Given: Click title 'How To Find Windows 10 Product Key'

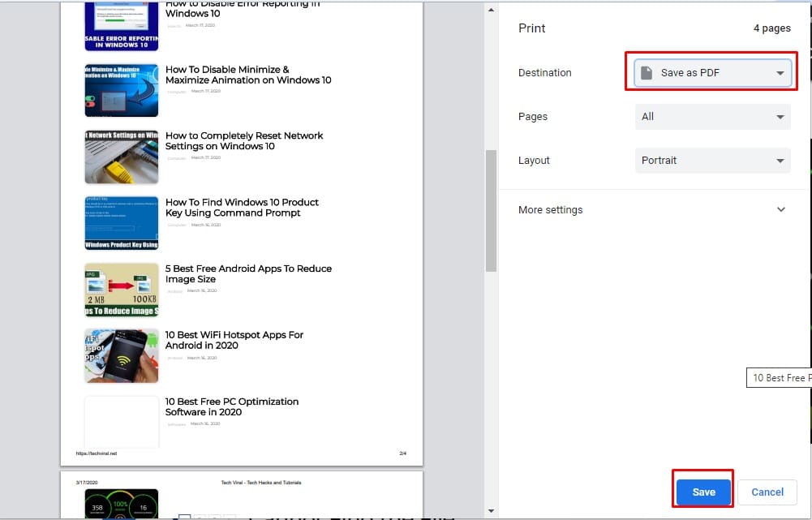Looking at the screenshot, I should click(242, 207).
